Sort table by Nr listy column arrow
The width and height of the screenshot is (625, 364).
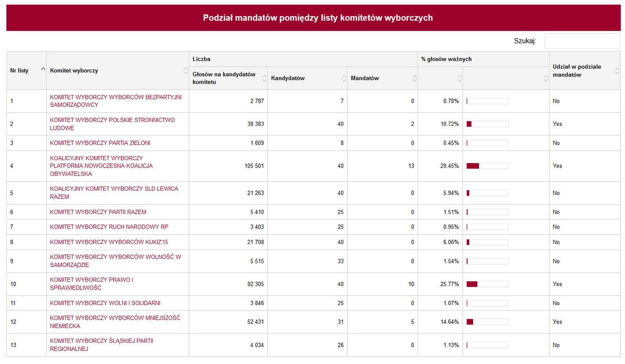(x=43, y=69)
